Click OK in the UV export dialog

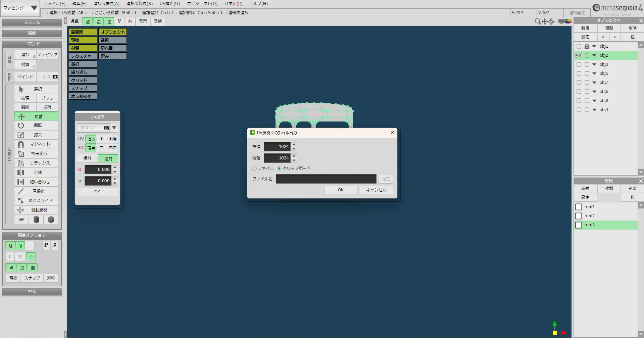point(341,190)
